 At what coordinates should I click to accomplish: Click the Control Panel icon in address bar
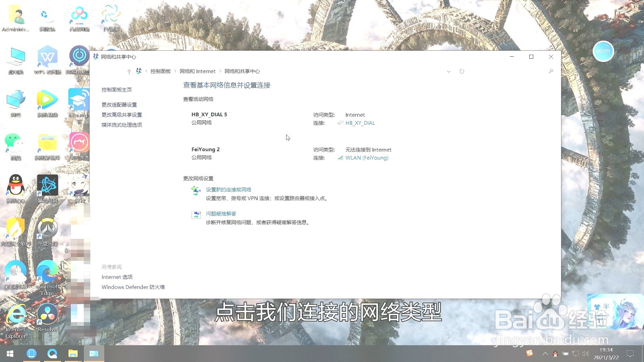[x=139, y=71]
